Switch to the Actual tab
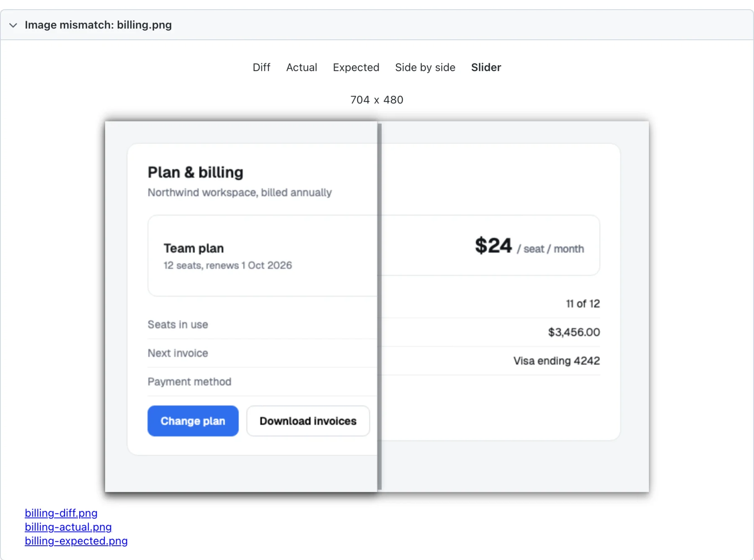Screen dimensions: 754x560 [x=302, y=67]
